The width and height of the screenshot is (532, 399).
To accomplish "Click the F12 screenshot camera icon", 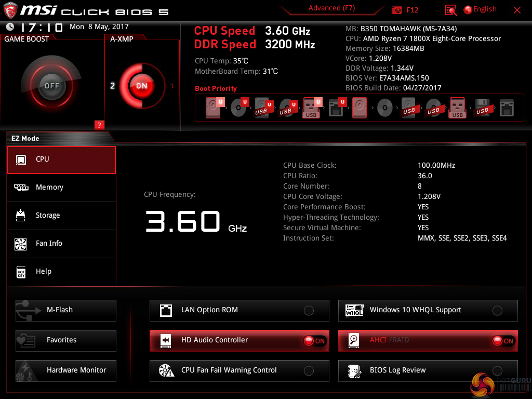I will click(x=396, y=10).
